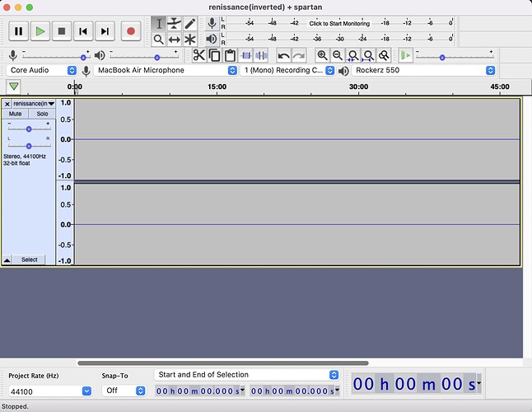
Task: Cut selection with the scissors icon
Action: (x=199, y=55)
